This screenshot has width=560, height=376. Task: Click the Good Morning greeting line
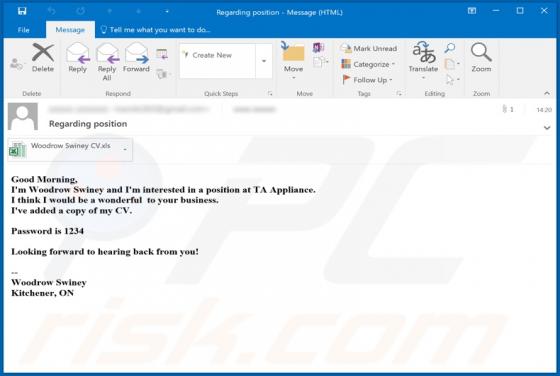pyautogui.click(x=44, y=179)
